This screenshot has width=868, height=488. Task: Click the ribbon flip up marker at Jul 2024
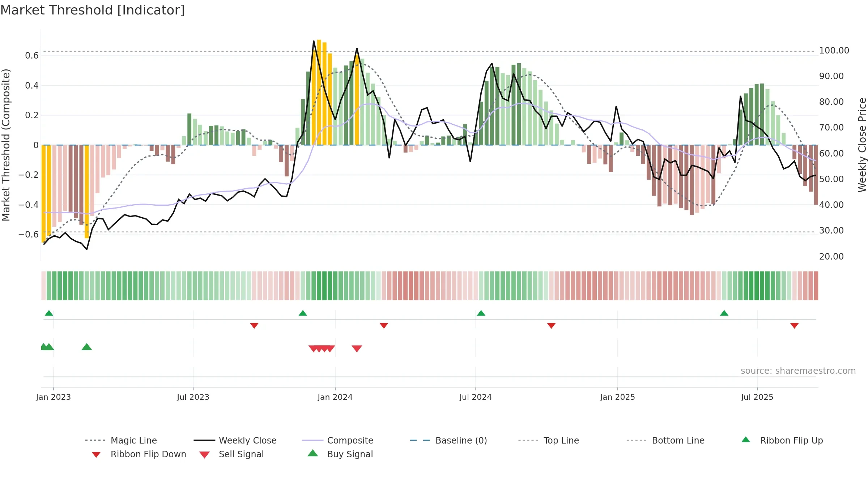[x=481, y=313]
